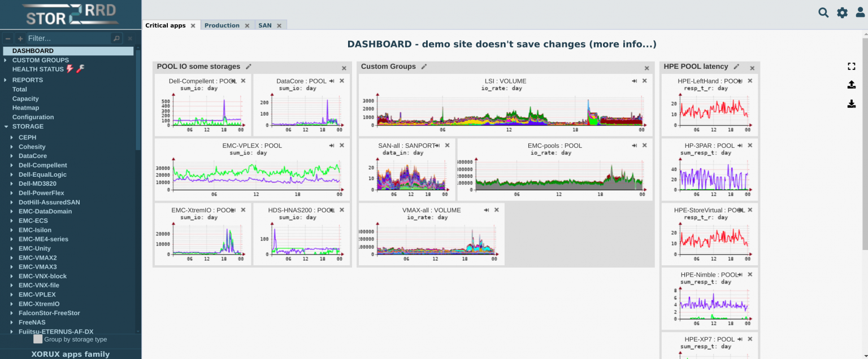Expand the EMC-Unity storage entry
This screenshot has width=868, height=359.
coord(12,248)
